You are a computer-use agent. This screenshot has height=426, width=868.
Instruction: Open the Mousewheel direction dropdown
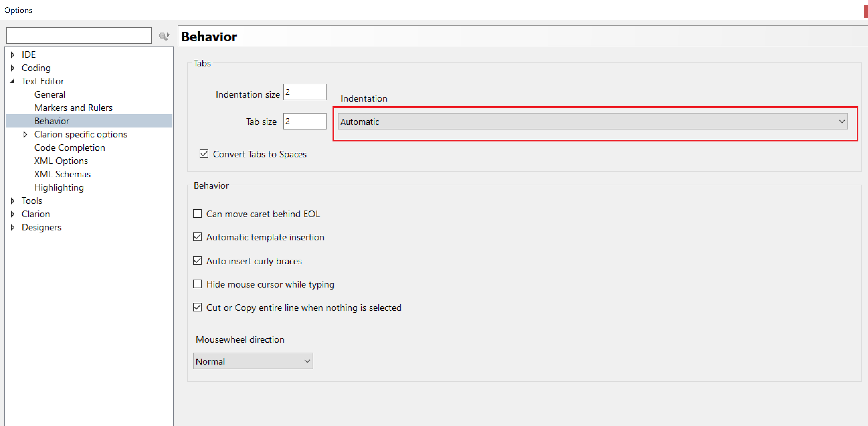[253, 361]
